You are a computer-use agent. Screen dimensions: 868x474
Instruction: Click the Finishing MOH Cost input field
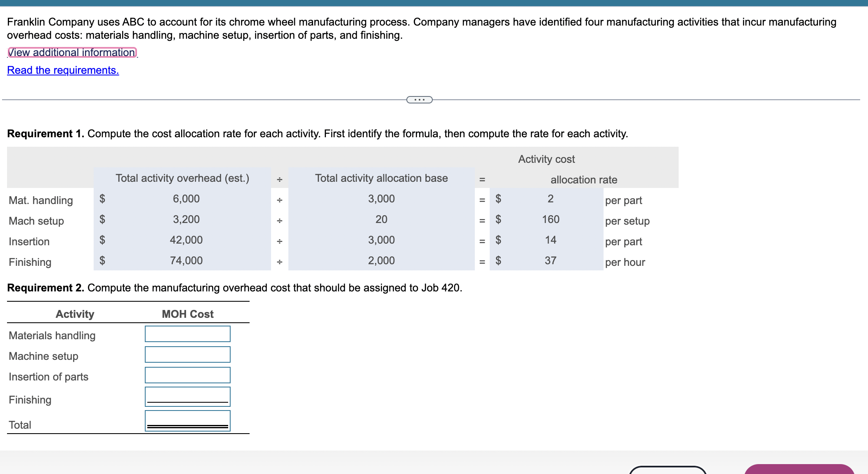186,396
